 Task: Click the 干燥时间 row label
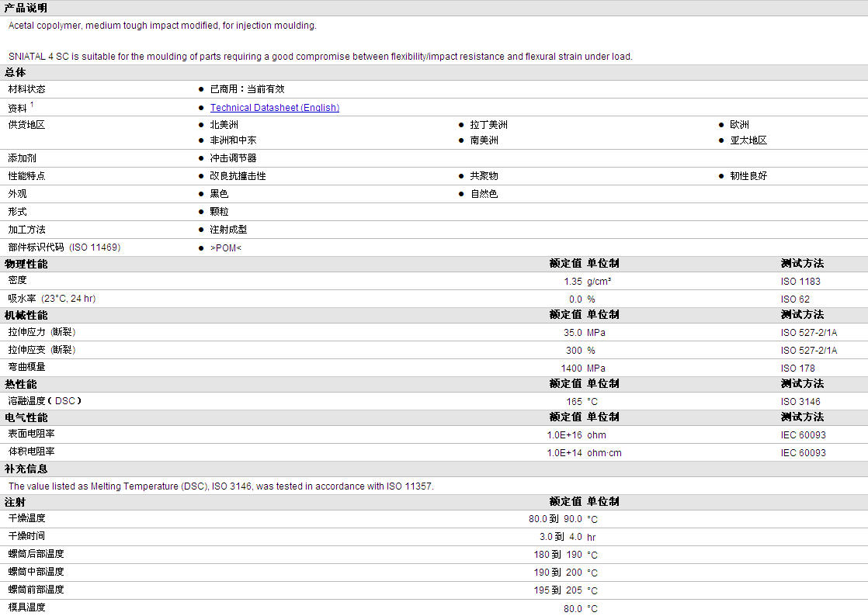(x=26, y=536)
